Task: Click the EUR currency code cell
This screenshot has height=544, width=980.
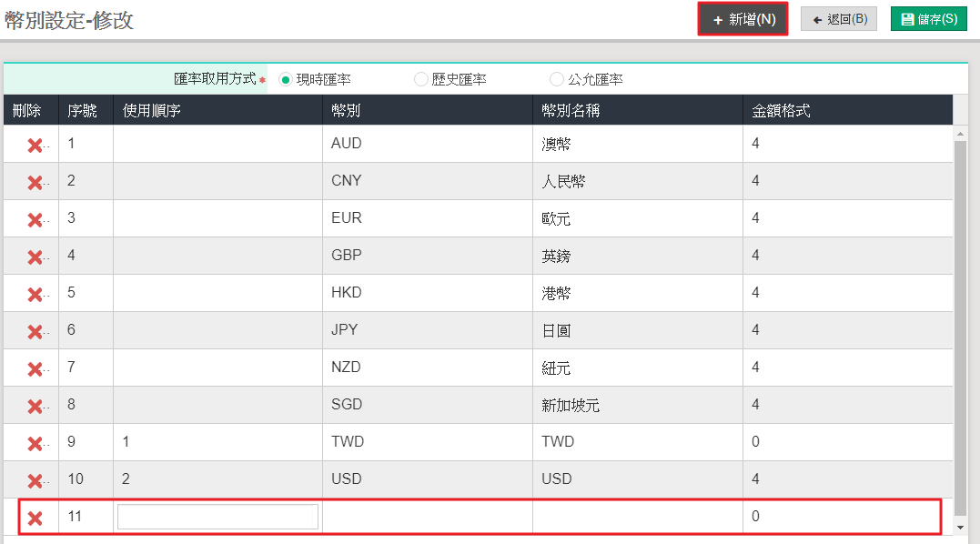Action: click(x=428, y=218)
